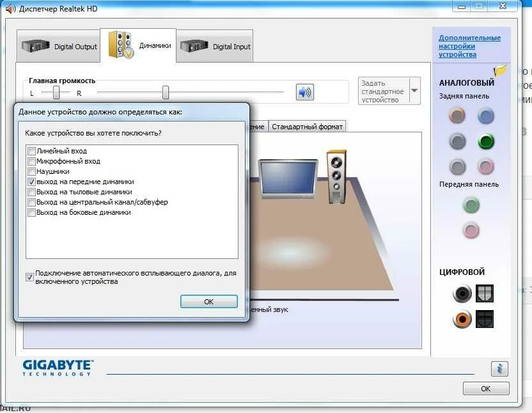Click the bright green rear panel jack
Viewport: 532px width, 413px height.
[x=486, y=141]
